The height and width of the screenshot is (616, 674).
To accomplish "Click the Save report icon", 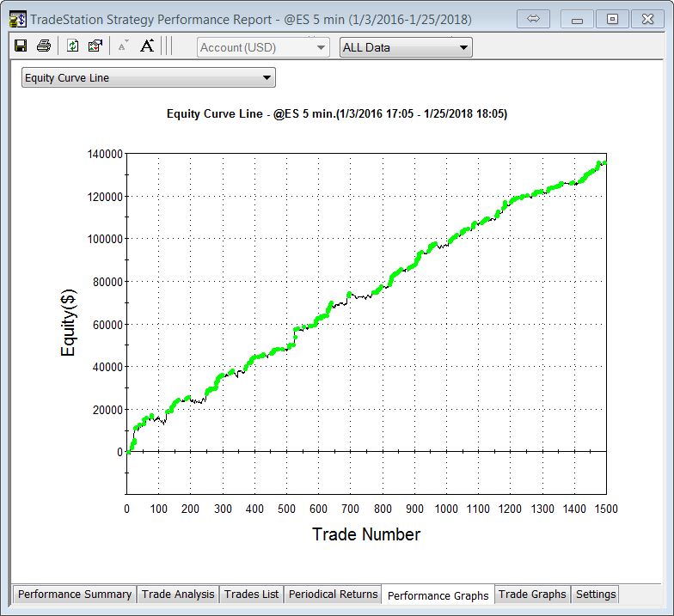I will (21, 46).
